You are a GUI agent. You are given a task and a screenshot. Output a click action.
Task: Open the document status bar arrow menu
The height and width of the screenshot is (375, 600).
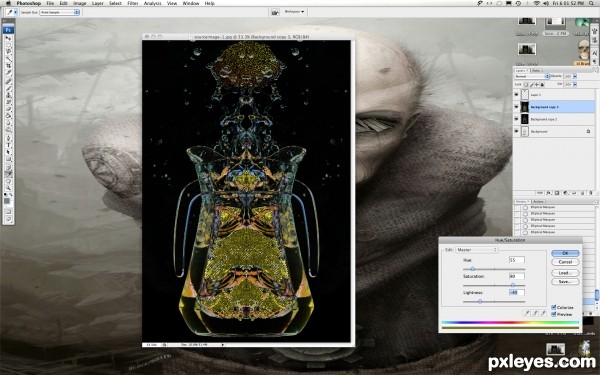[223, 345]
